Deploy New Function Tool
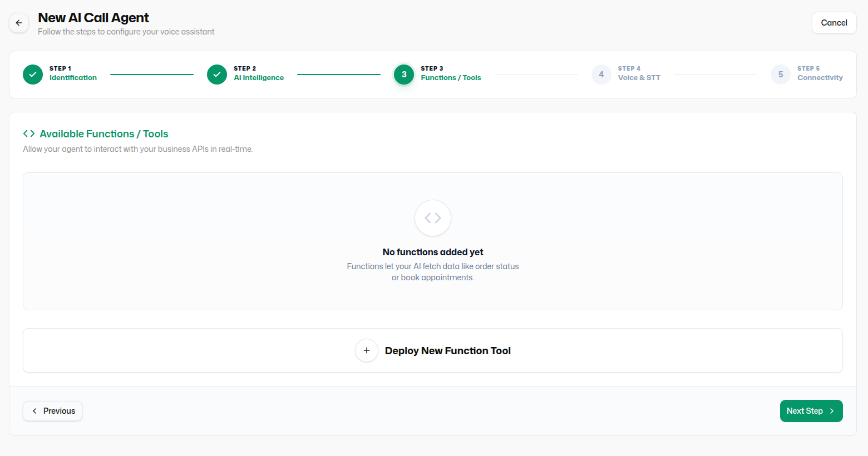 click(433, 350)
